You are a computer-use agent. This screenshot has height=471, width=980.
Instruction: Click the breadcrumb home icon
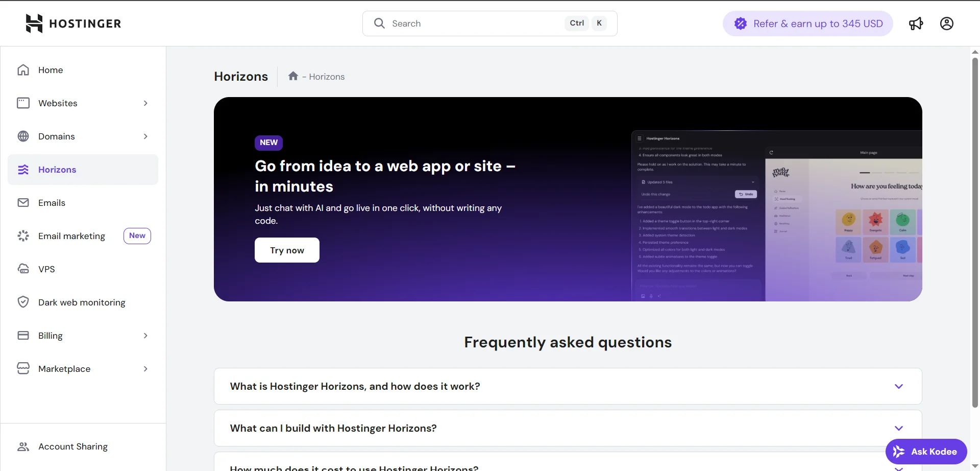(x=293, y=76)
